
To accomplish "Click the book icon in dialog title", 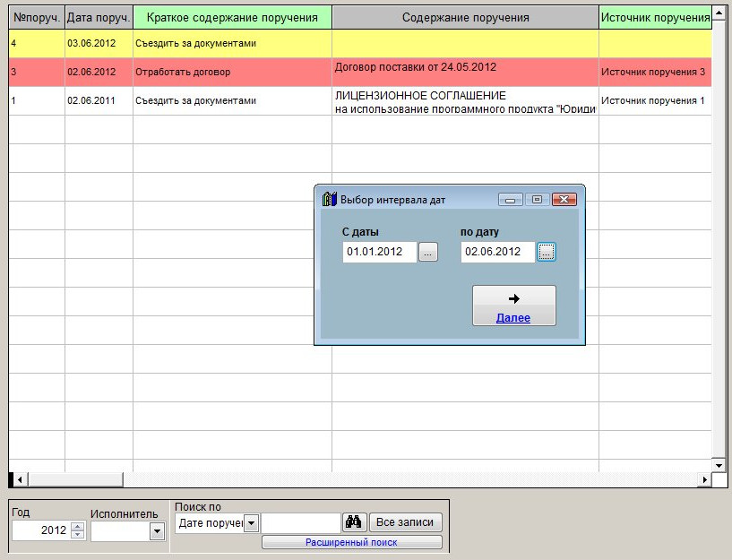I will [x=330, y=199].
